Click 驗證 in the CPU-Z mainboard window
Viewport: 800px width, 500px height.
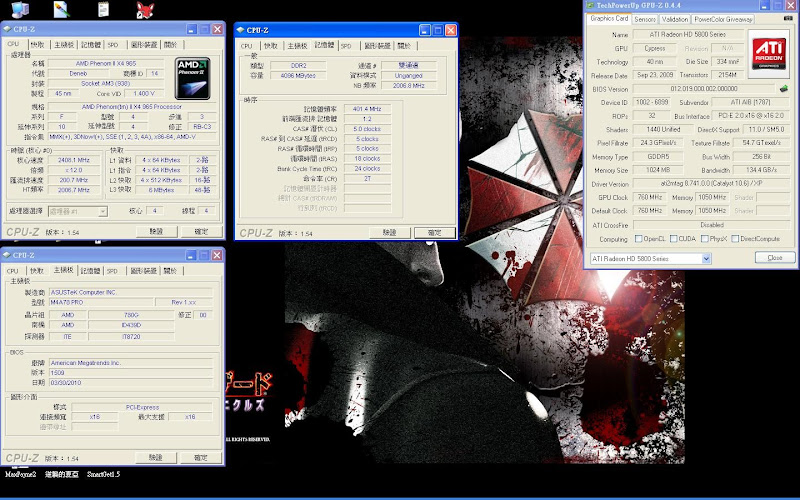click(156, 458)
